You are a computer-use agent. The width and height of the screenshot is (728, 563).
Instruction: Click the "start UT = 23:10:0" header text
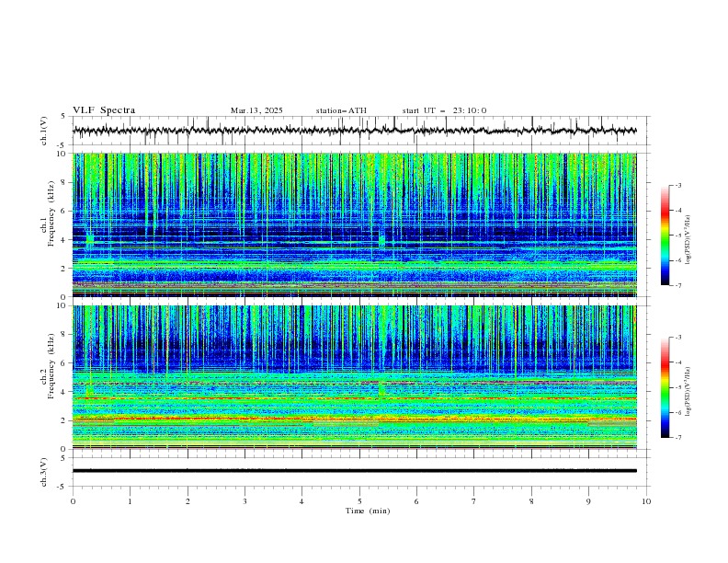[444, 110]
